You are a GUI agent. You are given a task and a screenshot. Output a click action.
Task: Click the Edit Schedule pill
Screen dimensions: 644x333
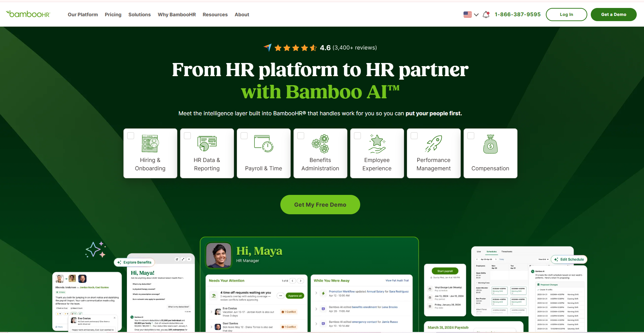569,259
